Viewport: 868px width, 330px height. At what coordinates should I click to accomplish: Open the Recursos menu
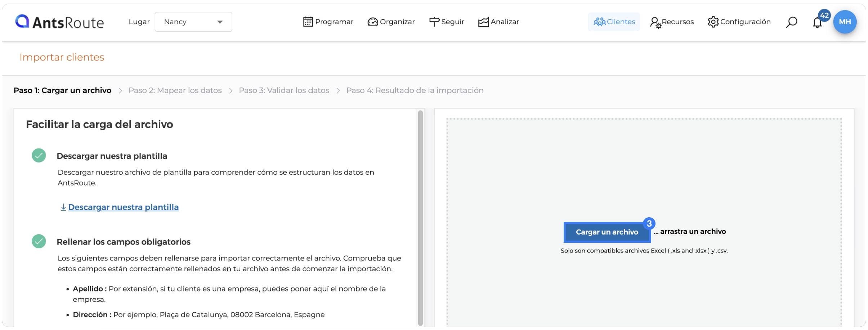[672, 22]
